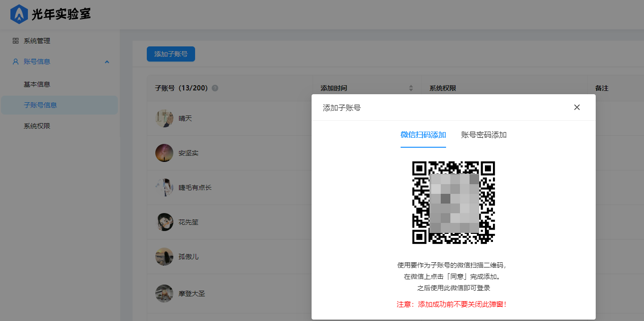The width and height of the screenshot is (644, 321).
Task: Click 安坚实's avatar thumbnail
Action: point(164,153)
